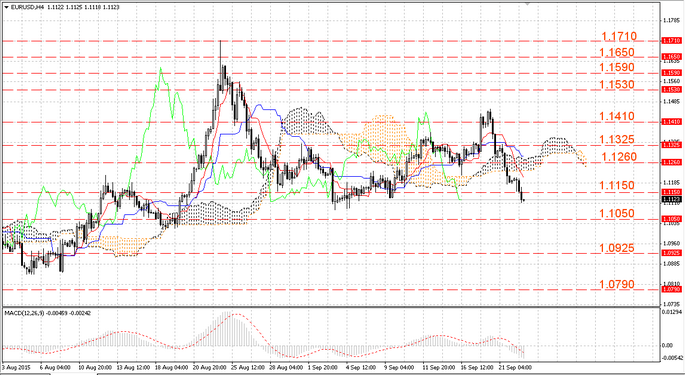Viewport: 685px width, 375px height.
Task: Click the 1.1785 price axis value
Action: point(671,20)
